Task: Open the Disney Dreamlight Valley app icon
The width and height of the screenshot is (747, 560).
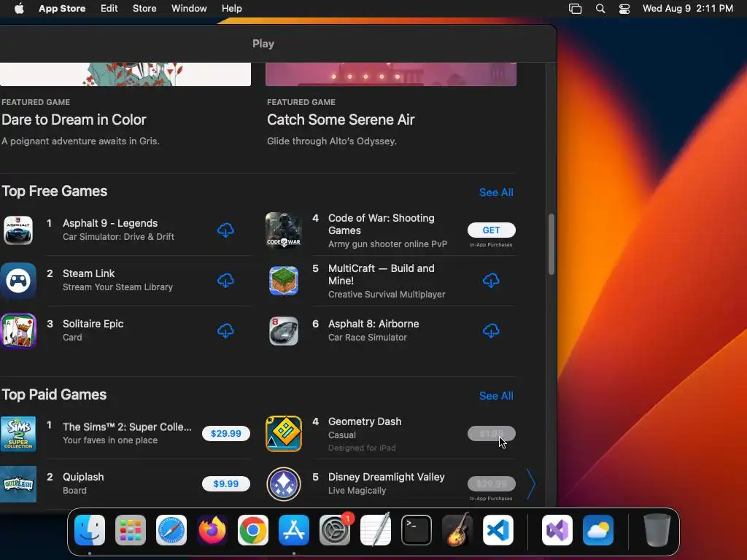Action: click(x=284, y=484)
